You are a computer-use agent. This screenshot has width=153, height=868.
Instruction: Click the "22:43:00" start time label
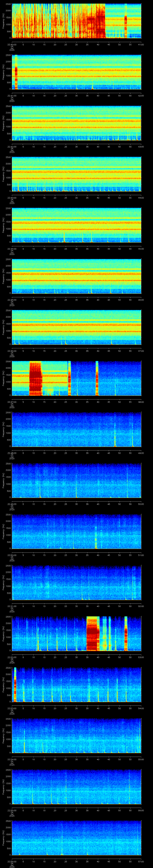tap(12, 198)
